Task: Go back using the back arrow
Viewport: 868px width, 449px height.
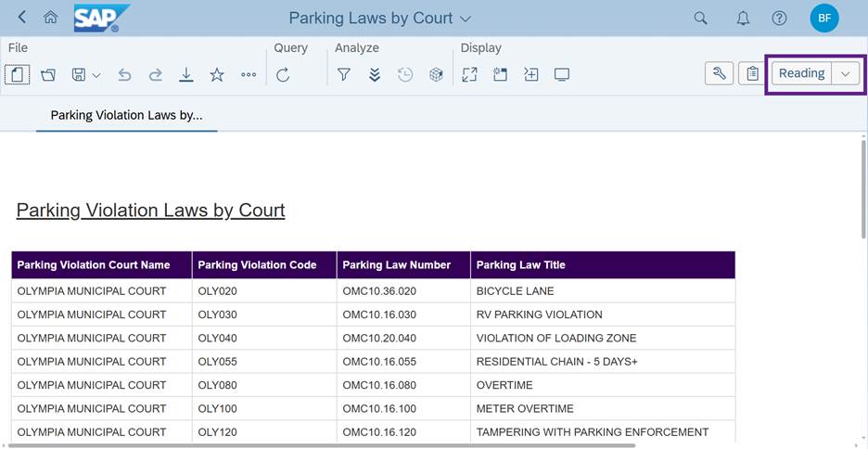Action: click(21, 18)
